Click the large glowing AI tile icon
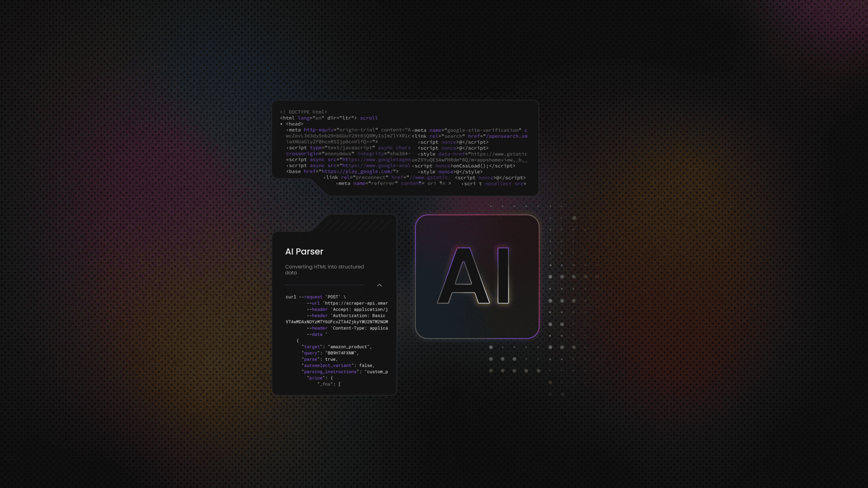The width and height of the screenshot is (868, 488). point(477,276)
